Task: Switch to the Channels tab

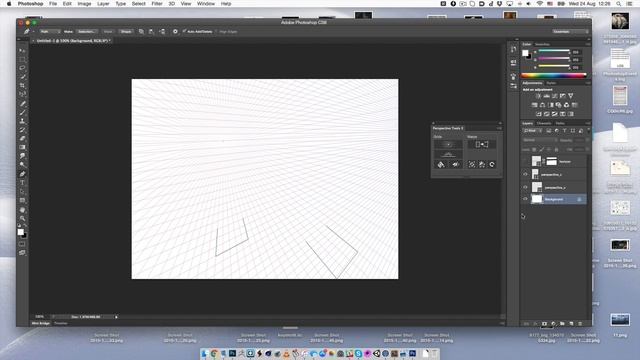Action: (544, 123)
